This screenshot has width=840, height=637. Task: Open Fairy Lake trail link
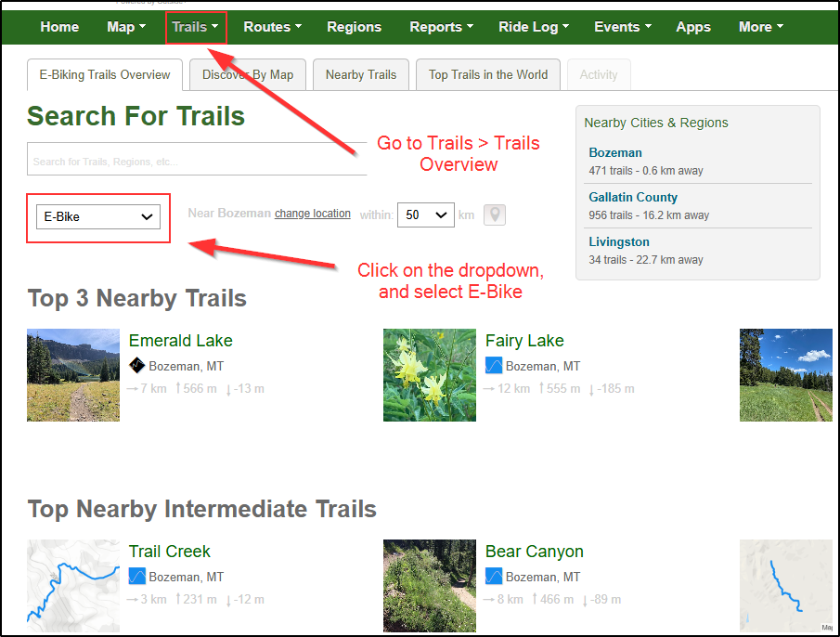pyautogui.click(x=524, y=341)
